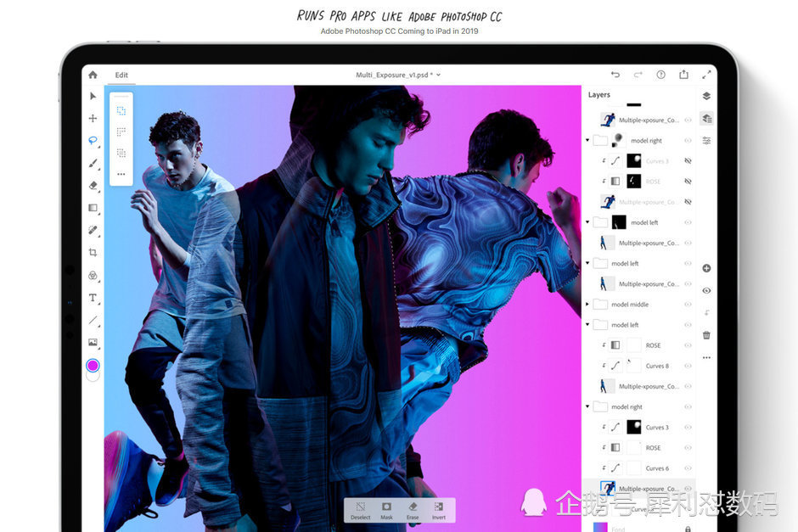Select mask thumbnail of model left group

point(619,222)
